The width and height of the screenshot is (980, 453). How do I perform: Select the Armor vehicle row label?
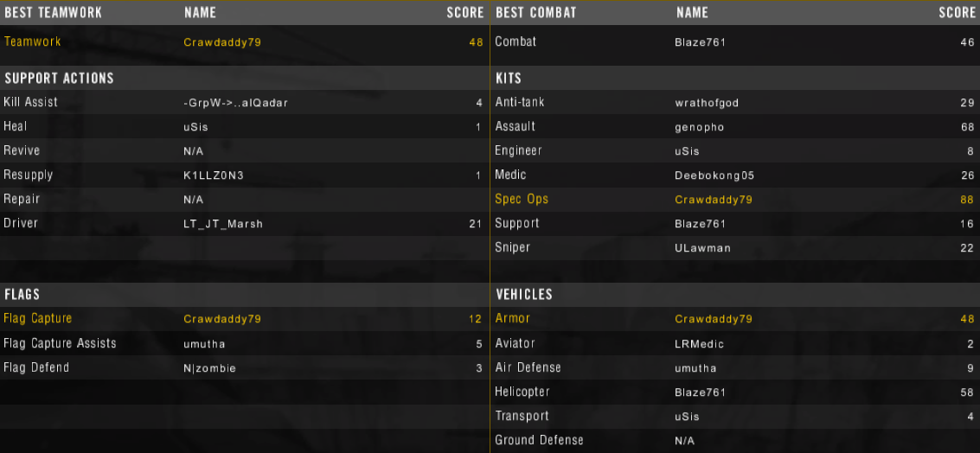(x=513, y=319)
